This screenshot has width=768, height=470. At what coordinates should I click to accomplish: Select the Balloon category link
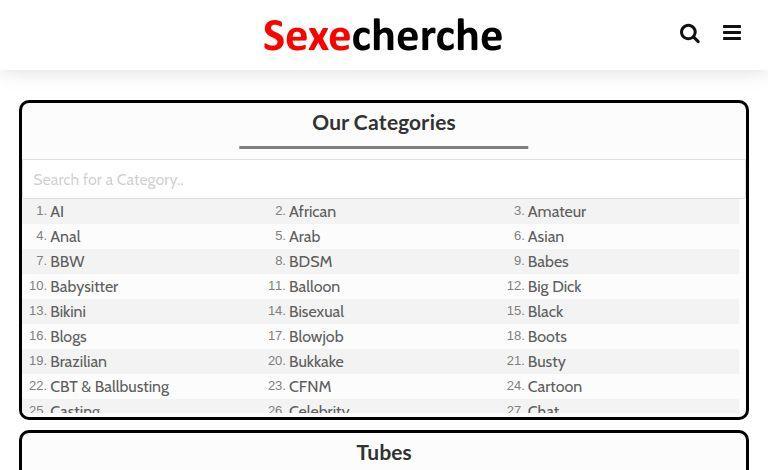[x=314, y=287]
